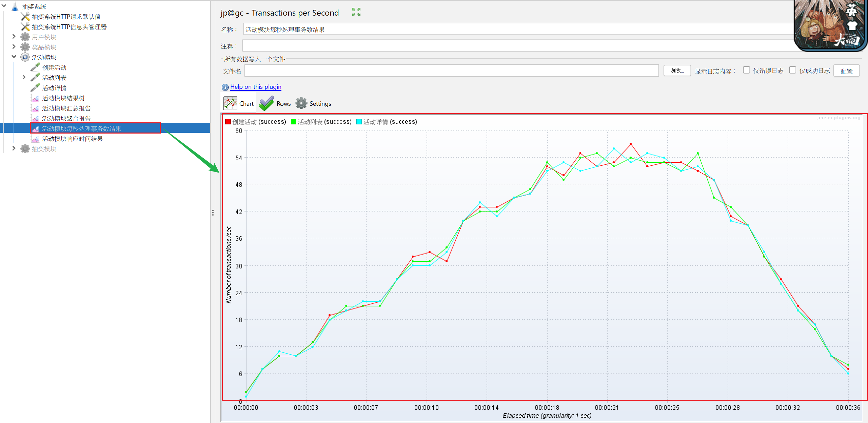Enable the 仅成功日志 checkbox
Screen dimensions: 868x423
click(792, 70)
